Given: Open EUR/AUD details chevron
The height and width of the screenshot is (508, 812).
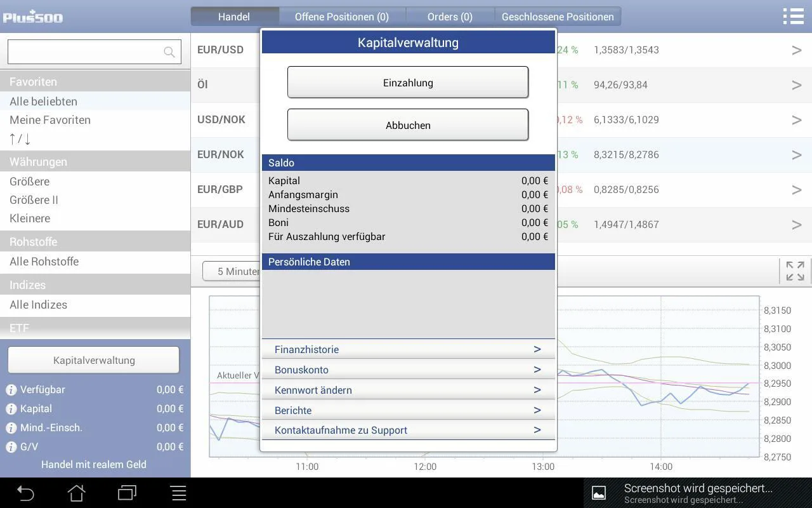Looking at the screenshot, I should click(x=797, y=225).
